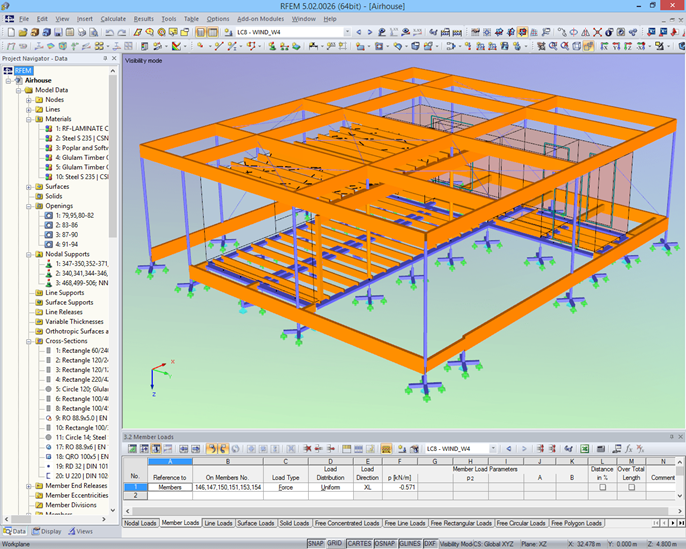Click the opening icon for 1: 79,95,80-82
The height and width of the screenshot is (549, 686).
coord(48,215)
